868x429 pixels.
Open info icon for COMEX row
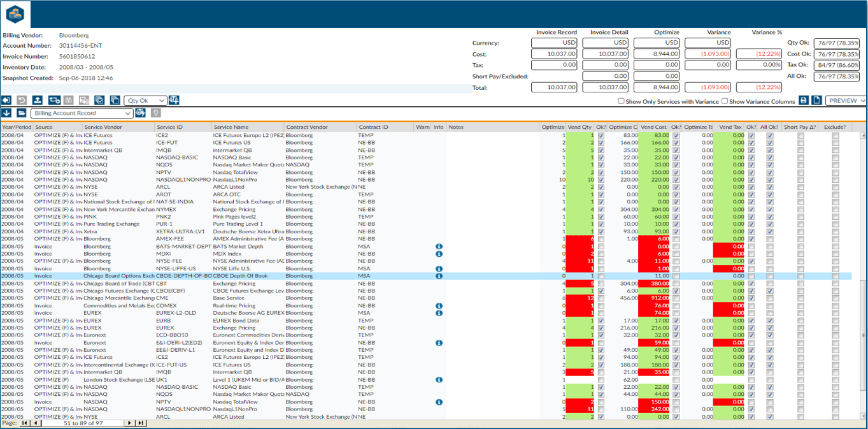(439, 305)
